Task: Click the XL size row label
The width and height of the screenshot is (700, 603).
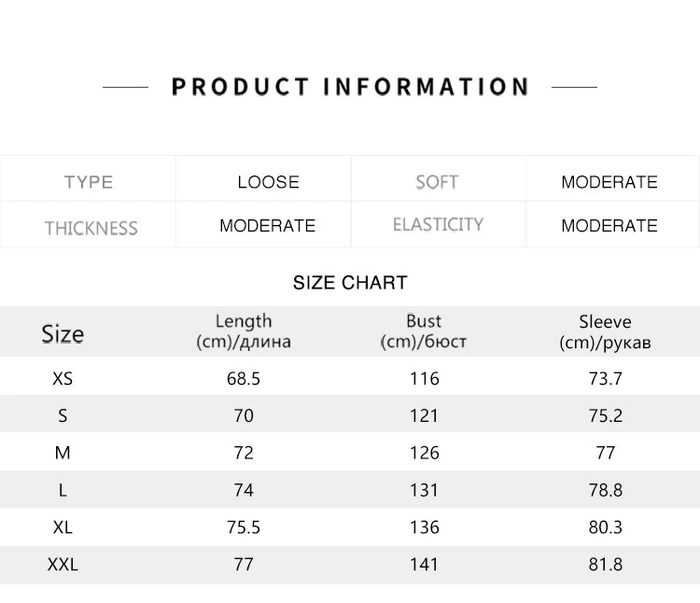Action: click(x=63, y=527)
